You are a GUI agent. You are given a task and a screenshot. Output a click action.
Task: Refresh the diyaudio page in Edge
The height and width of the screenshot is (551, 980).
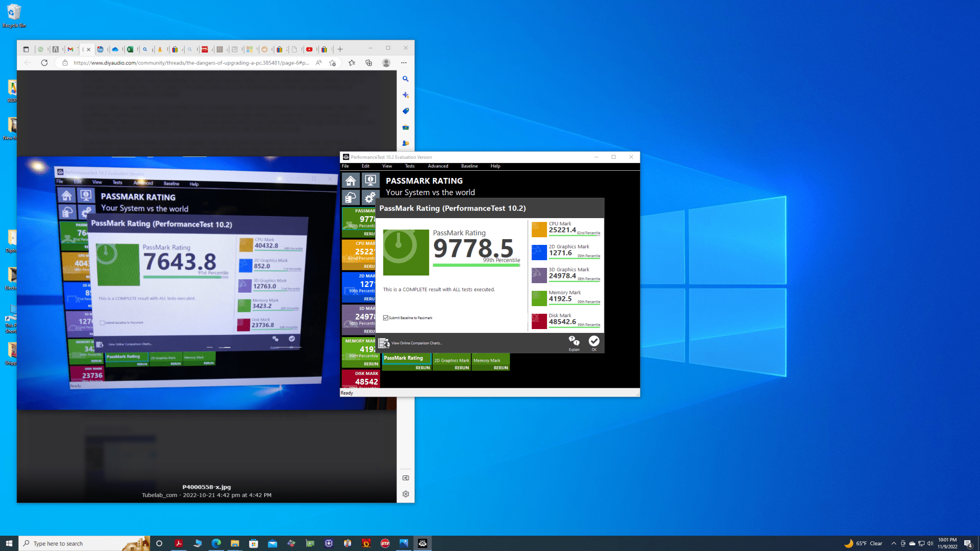[x=45, y=63]
